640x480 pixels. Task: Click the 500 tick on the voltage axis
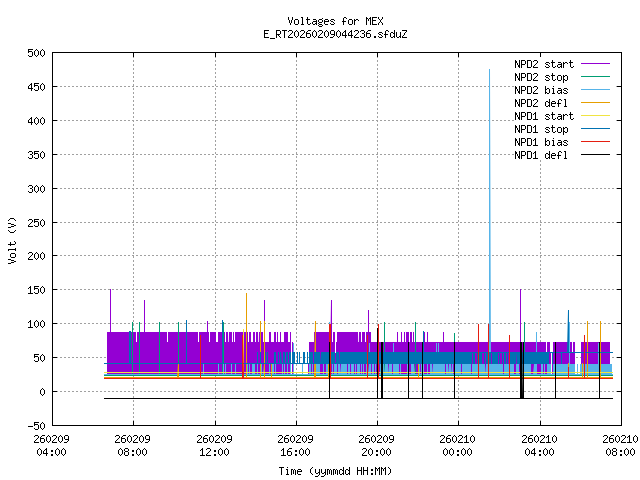click(35, 53)
